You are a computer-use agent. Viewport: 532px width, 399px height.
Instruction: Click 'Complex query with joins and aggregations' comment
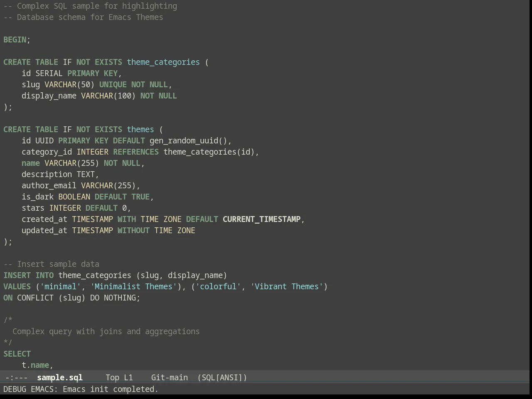coord(106,331)
